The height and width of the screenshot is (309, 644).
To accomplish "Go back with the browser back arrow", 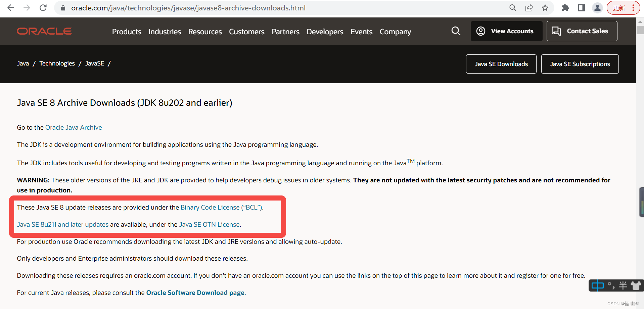I will pos(11,8).
